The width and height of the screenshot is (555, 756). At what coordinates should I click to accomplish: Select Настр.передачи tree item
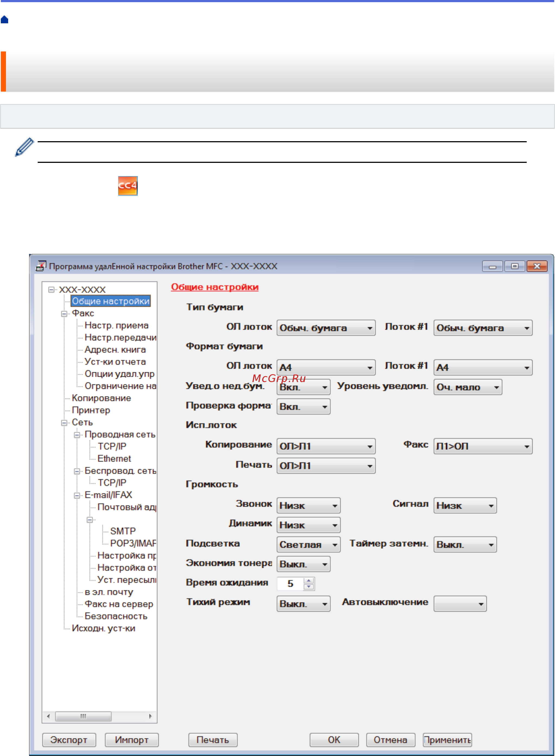coord(120,337)
